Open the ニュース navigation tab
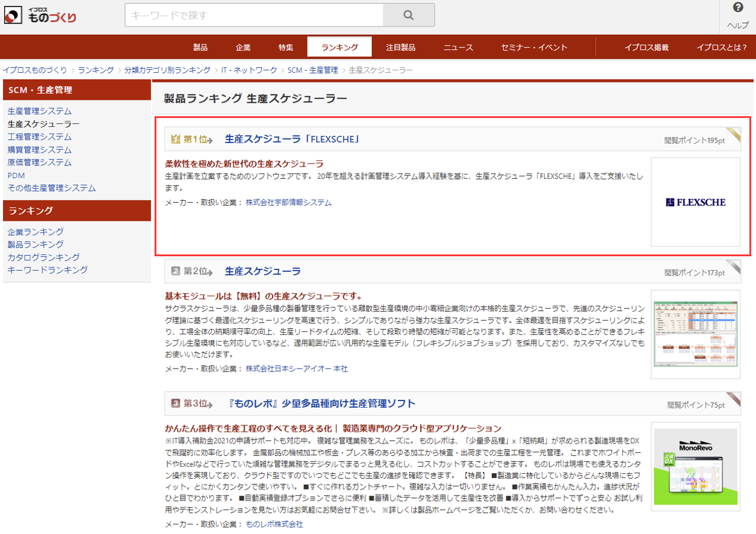The image size is (756, 534). click(x=459, y=48)
